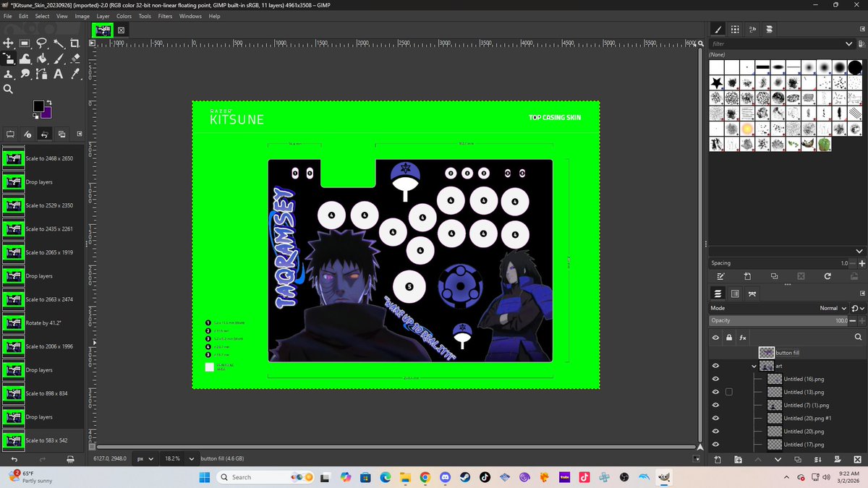Open the Filters menu
The height and width of the screenshot is (488, 868).
point(165,16)
